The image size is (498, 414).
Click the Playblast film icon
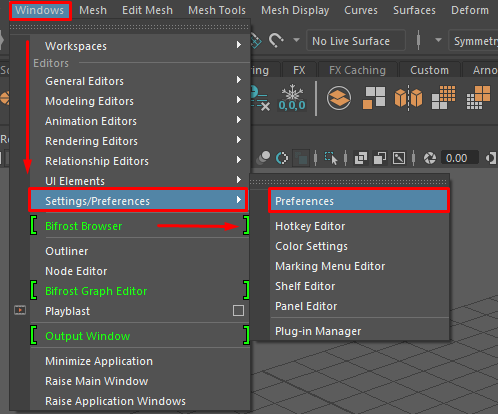pos(20,310)
